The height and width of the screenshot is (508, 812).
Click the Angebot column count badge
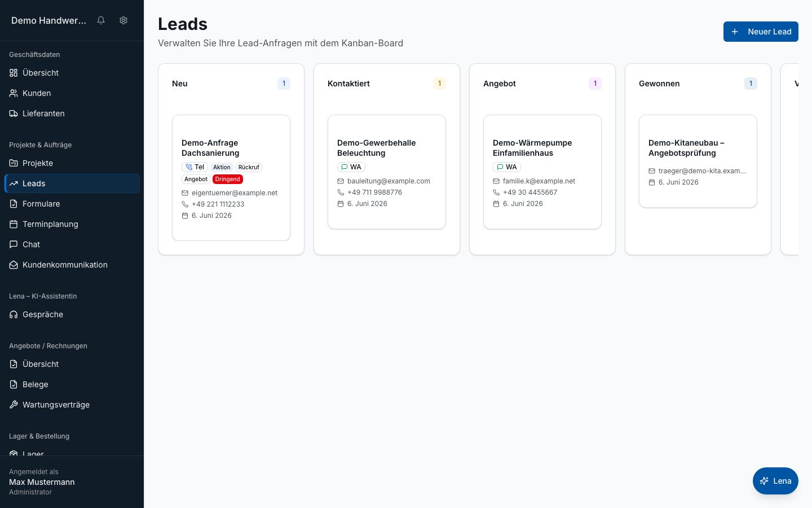tap(595, 84)
